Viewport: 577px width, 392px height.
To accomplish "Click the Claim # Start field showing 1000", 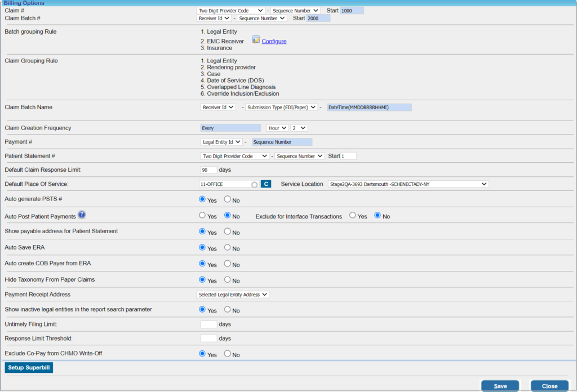I will [352, 11].
